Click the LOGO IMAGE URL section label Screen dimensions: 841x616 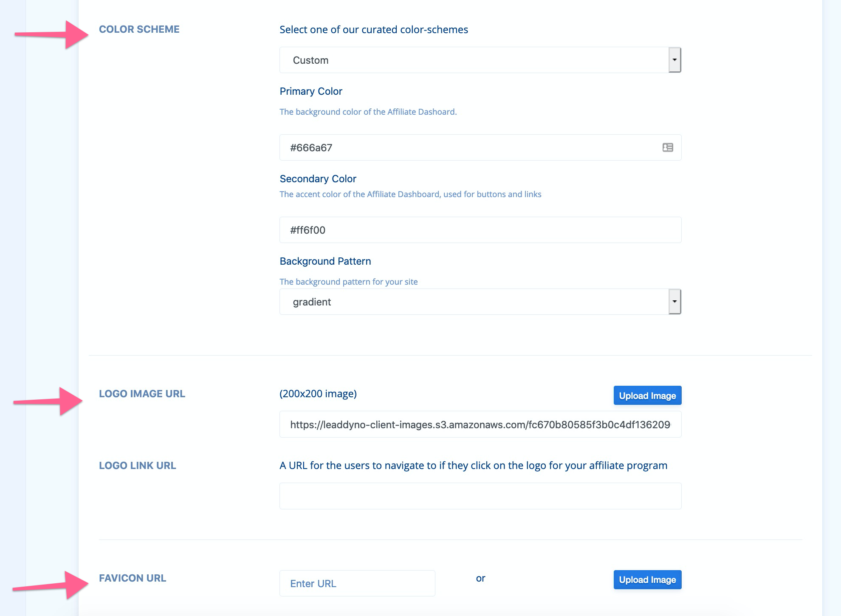click(x=142, y=394)
